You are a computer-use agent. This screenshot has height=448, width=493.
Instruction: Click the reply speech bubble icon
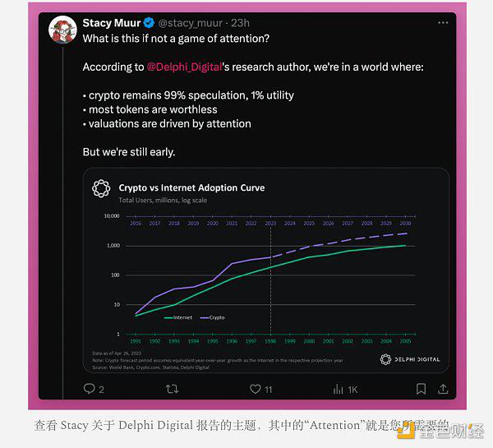[90, 389]
